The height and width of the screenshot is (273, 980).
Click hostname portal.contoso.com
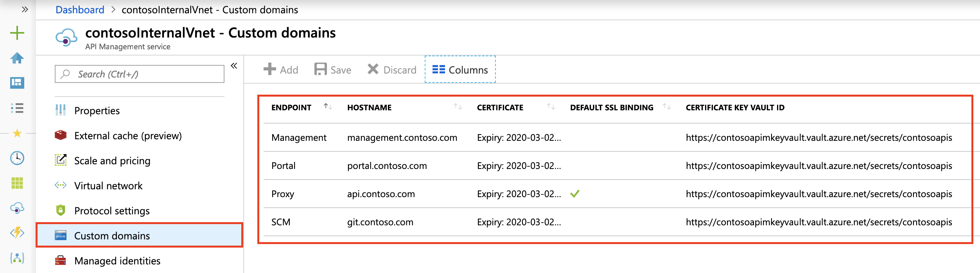[387, 166]
